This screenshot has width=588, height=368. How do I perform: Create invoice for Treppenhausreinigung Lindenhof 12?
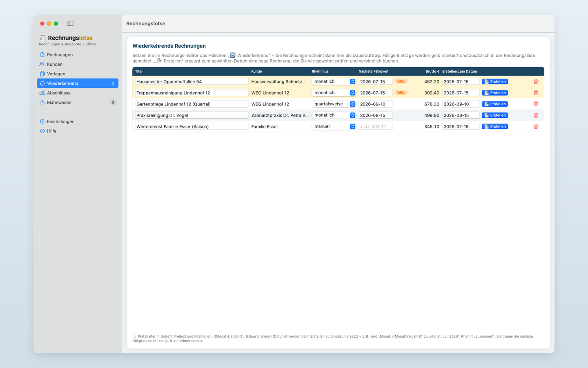point(495,93)
